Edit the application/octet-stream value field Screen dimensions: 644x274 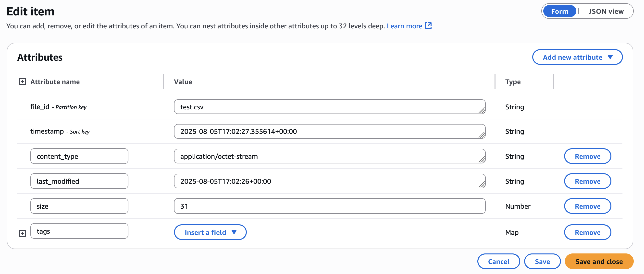330,156
